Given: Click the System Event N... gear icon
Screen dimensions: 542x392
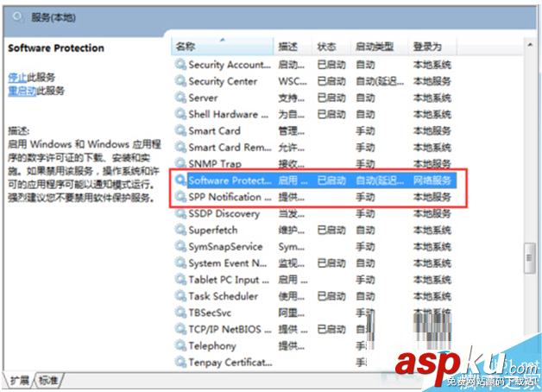Looking at the screenshot, I should [180, 263].
